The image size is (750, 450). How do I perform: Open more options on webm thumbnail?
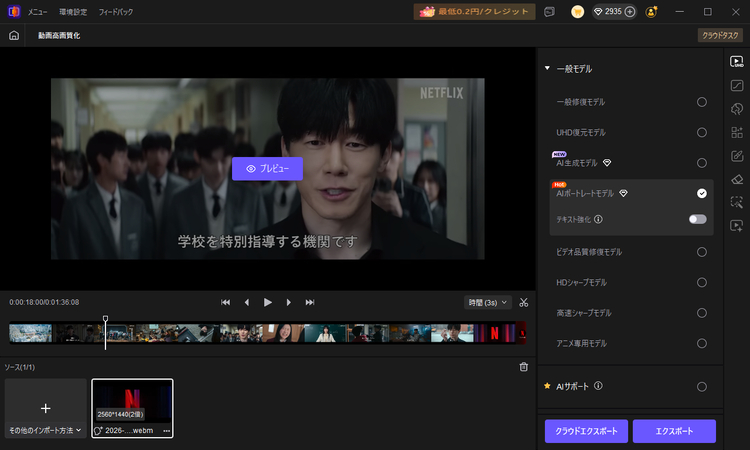tap(166, 430)
